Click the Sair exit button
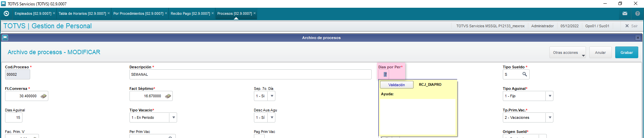This screenshot has width=644, height=138. (x=631, y=26)
